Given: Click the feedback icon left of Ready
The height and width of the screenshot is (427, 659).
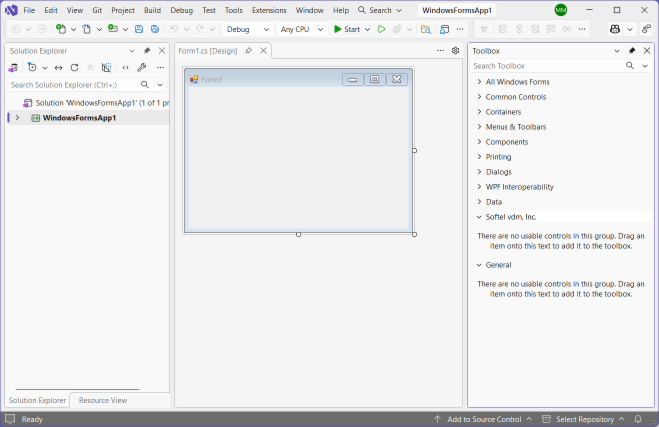Looking at the screenshot, I should coord(10,419).
